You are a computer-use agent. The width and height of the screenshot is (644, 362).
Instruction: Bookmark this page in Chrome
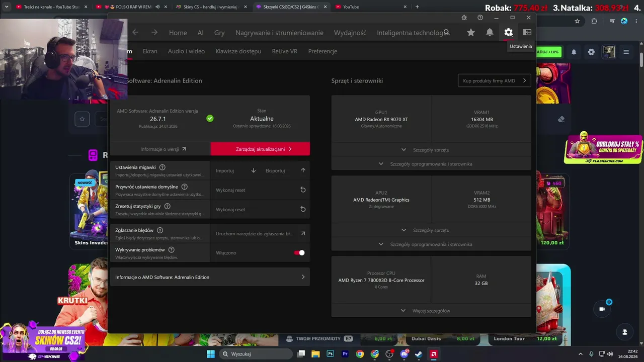pyautogui.click(x=577, y=21)
